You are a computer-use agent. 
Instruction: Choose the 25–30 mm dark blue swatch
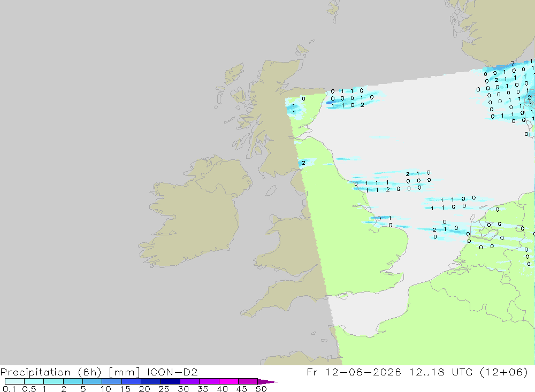(170, 381)
